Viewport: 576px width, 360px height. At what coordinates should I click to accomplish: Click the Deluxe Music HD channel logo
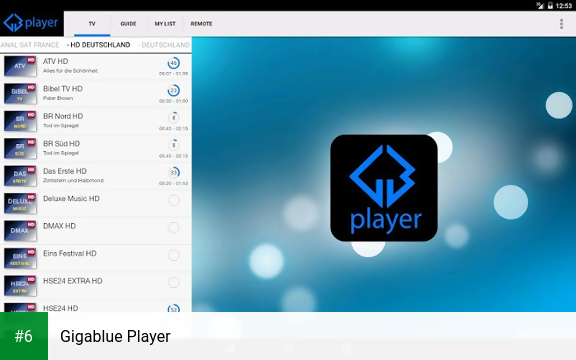pos(20,204)
